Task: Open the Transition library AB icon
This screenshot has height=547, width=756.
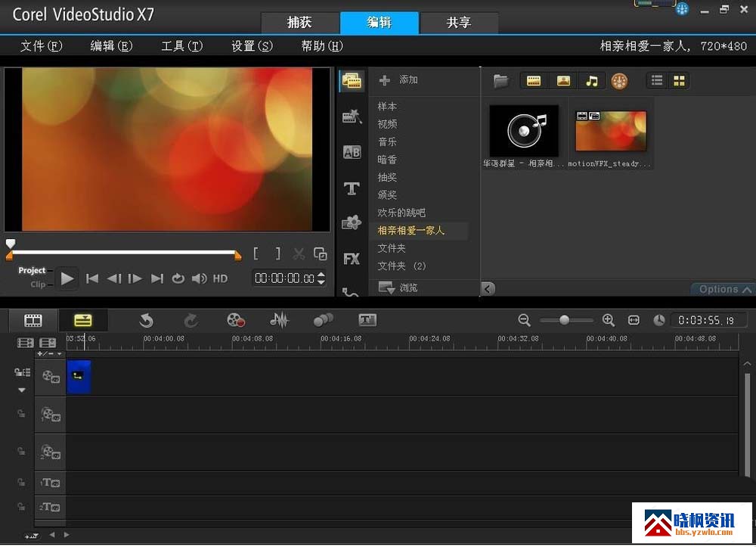Action: click(x=352, y=152)
